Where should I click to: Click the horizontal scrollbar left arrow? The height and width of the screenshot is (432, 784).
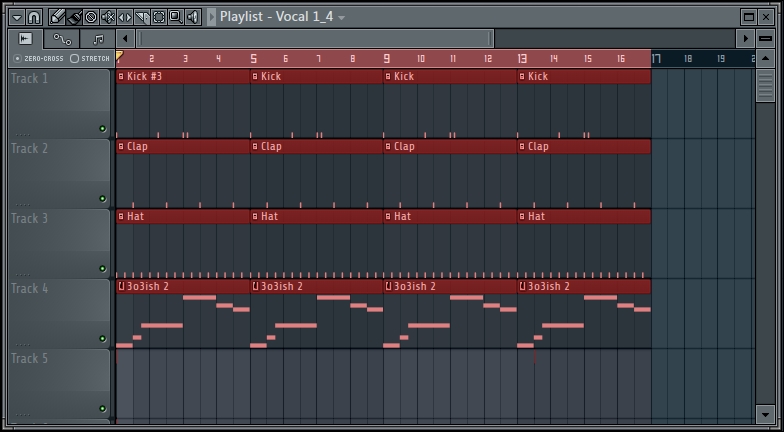click(x=125, y=38)
